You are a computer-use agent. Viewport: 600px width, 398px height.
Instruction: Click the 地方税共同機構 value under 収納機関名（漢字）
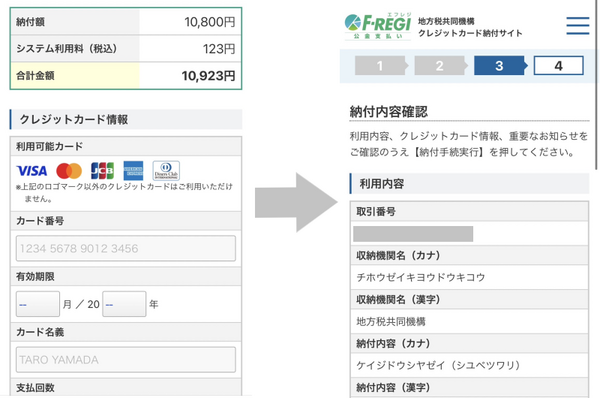391,321
